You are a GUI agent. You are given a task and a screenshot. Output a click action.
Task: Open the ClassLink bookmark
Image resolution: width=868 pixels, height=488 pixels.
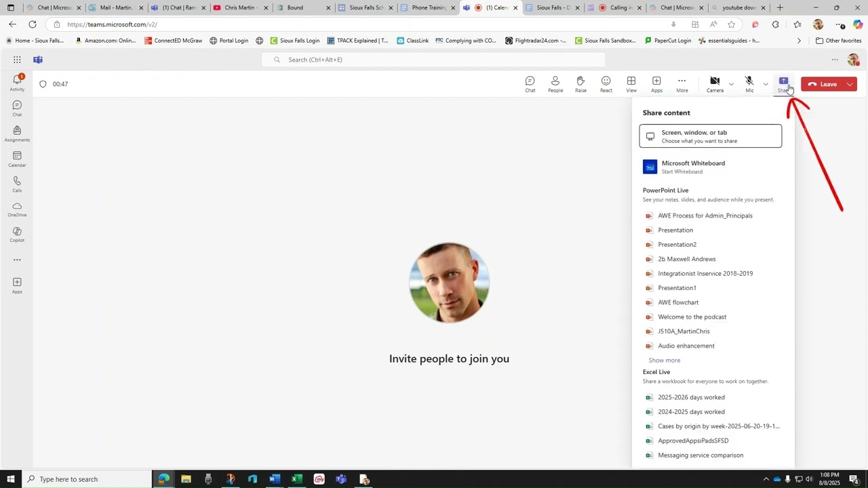(412, 41)
